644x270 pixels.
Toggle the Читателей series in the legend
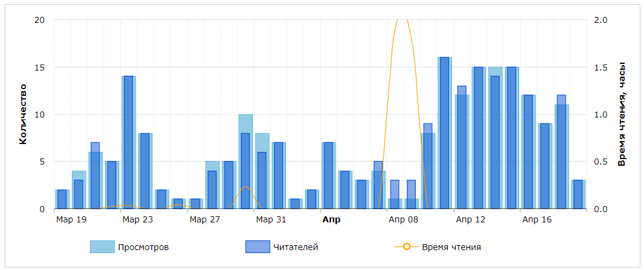click(x=281, y=247)
